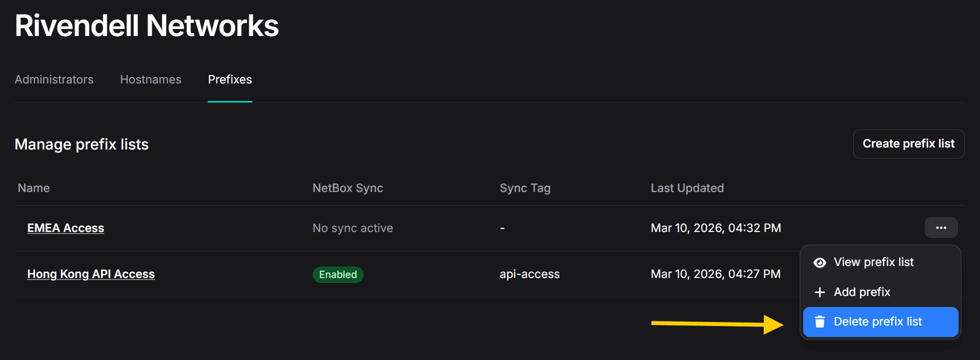This screenshot has height=360, width=980.
Task: Click the Last Updated column header
Action: coord(687,188)
